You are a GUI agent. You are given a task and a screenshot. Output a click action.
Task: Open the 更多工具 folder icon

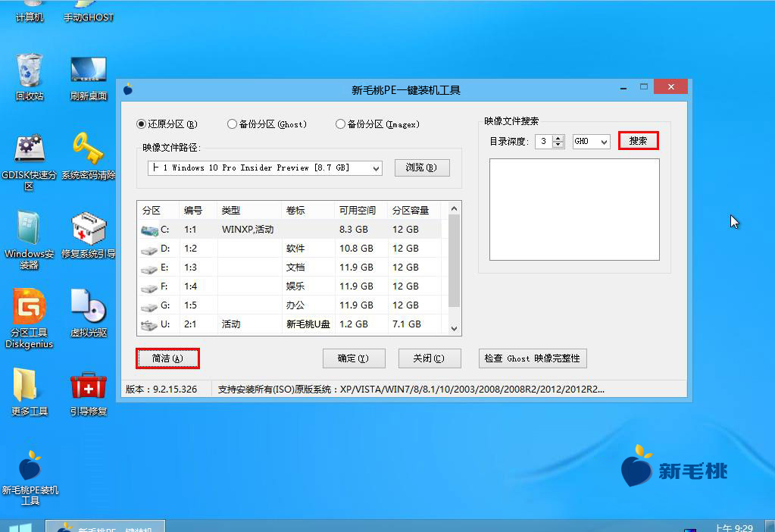tap(29, 392)
